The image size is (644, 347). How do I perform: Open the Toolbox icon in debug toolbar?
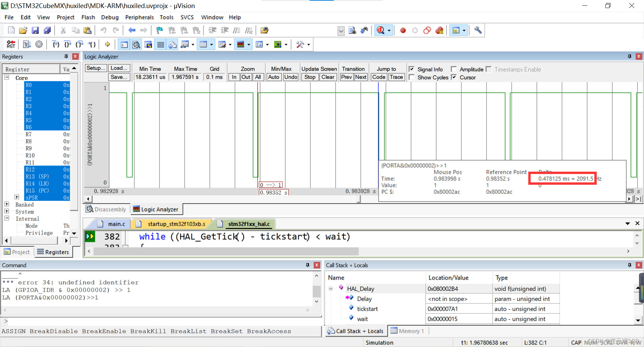tap(300, 44)
